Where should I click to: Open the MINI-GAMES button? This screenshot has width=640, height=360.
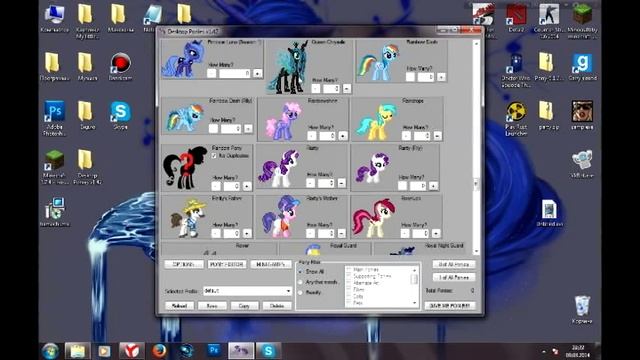pos(271,264)
